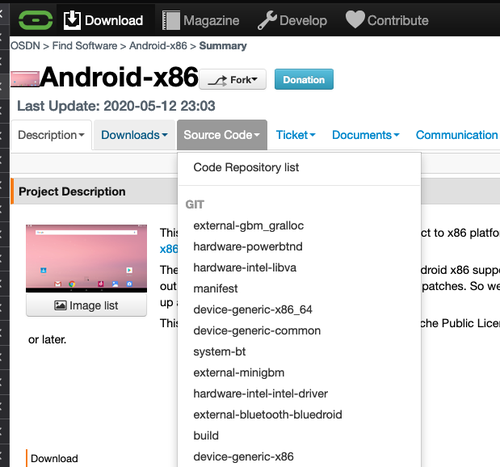Open the Magazine top navigation item
The width and height of the screenshot is (500, 467).
pyautogui.click(x=201, y=20)
